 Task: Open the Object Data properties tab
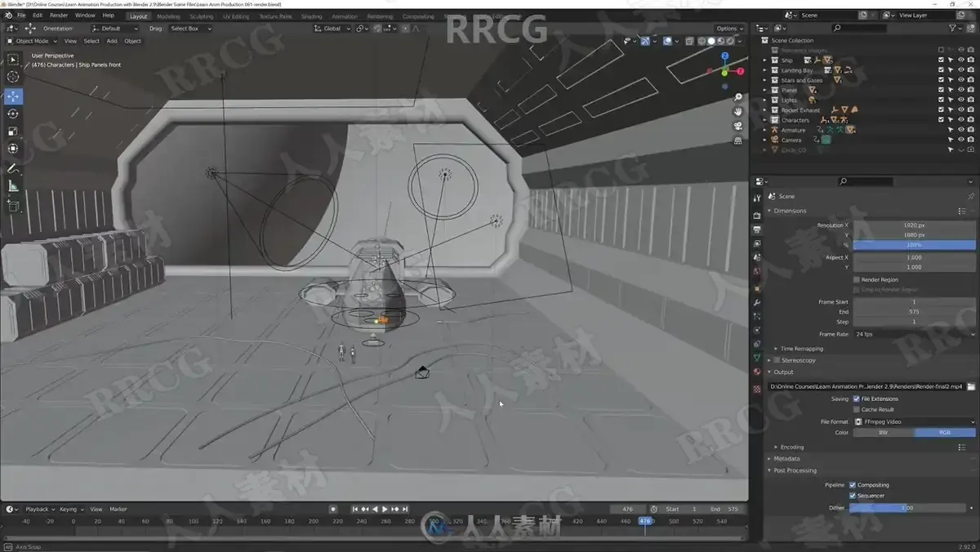pyautogui.click(x=757, y=358)
